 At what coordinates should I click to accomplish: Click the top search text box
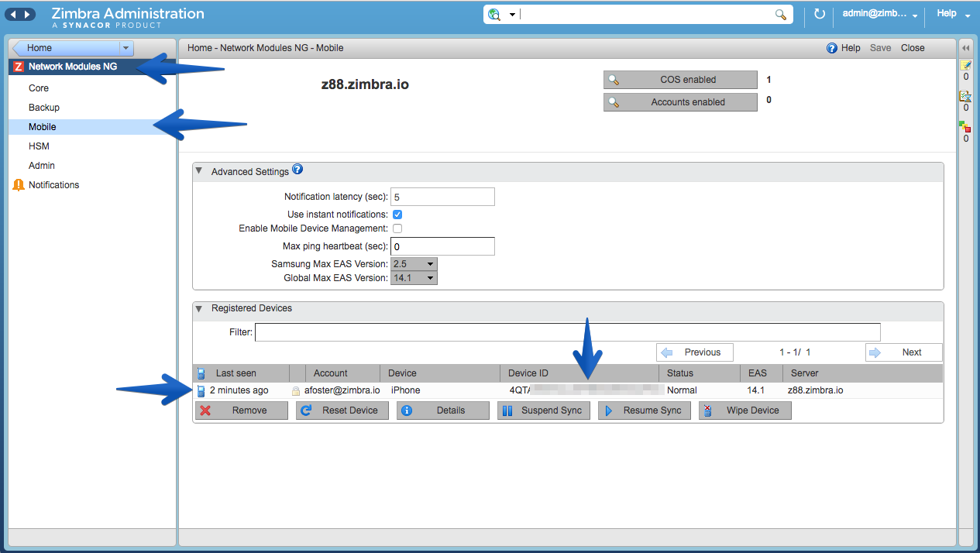(x=647, y=15)
